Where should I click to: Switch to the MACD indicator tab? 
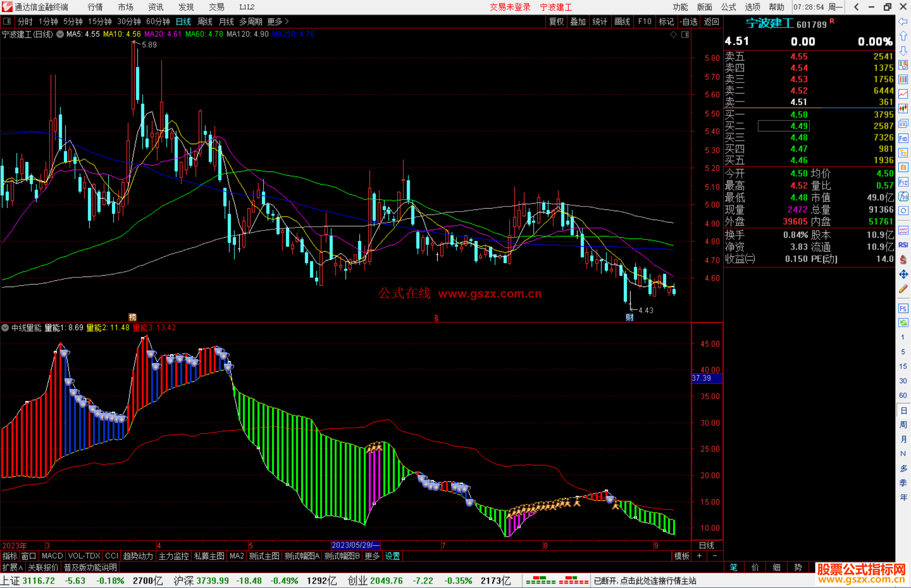pos(52,556)
